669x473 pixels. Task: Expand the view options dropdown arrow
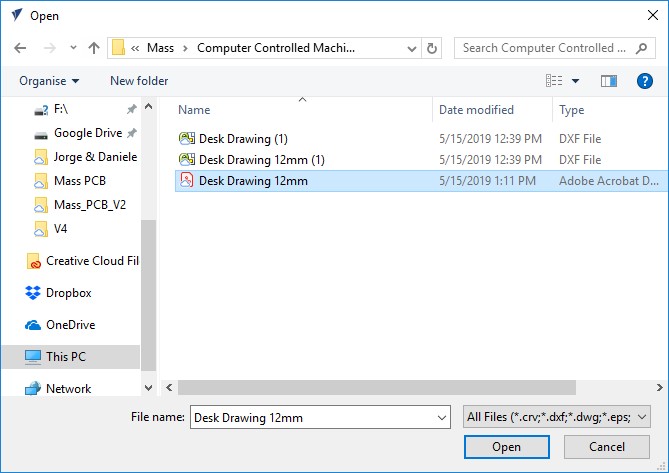click(575, 81)
